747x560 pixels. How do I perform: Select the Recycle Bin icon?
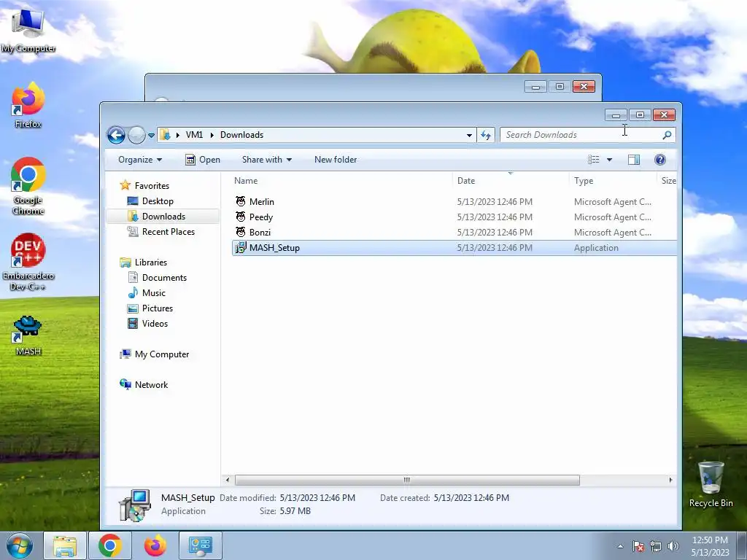pos(711,483)
